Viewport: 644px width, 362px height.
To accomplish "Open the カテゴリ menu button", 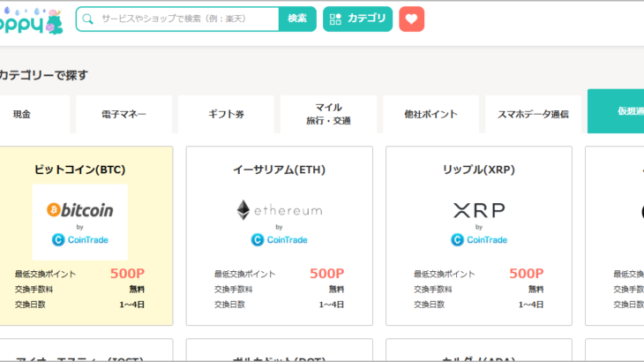I will pyautogui.click(x=357, y=19).
